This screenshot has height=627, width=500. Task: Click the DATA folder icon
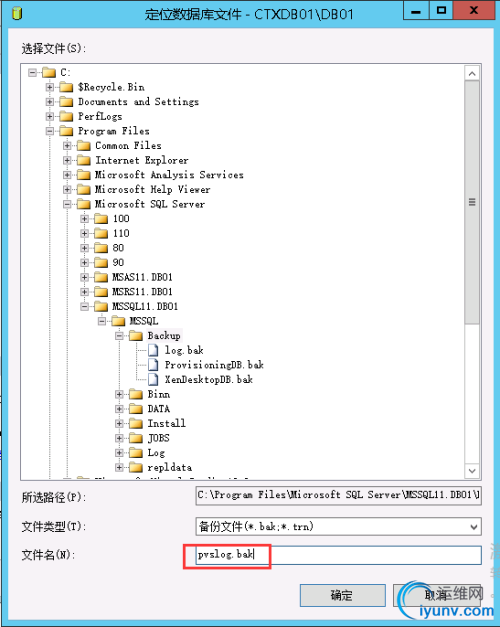pyautogui.click(x=136, y=409)
